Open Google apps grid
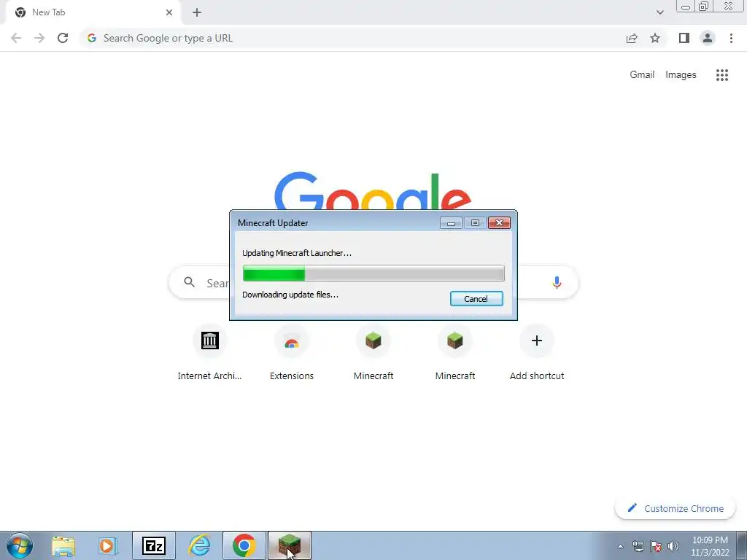747x560 pixels. [722, 75]
